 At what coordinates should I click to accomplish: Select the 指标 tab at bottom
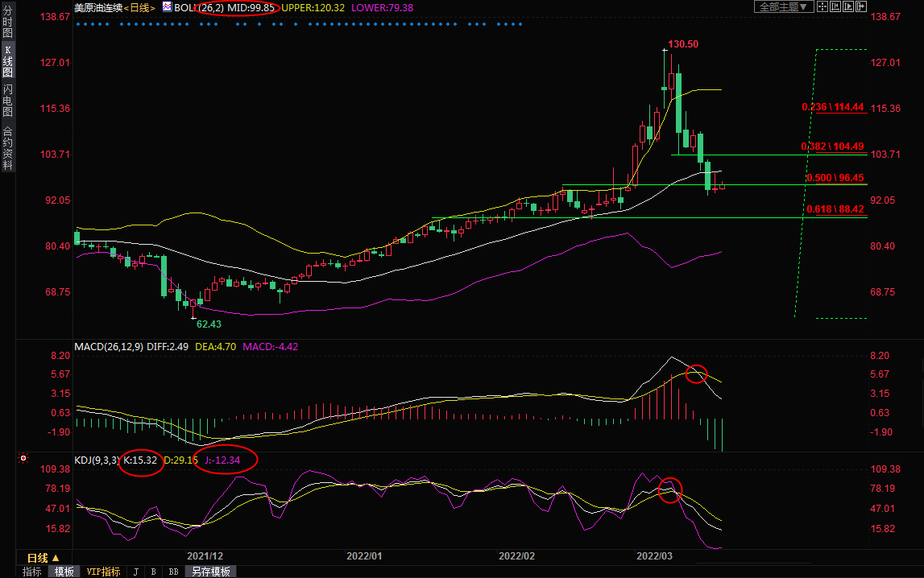[x=32, y=572]
